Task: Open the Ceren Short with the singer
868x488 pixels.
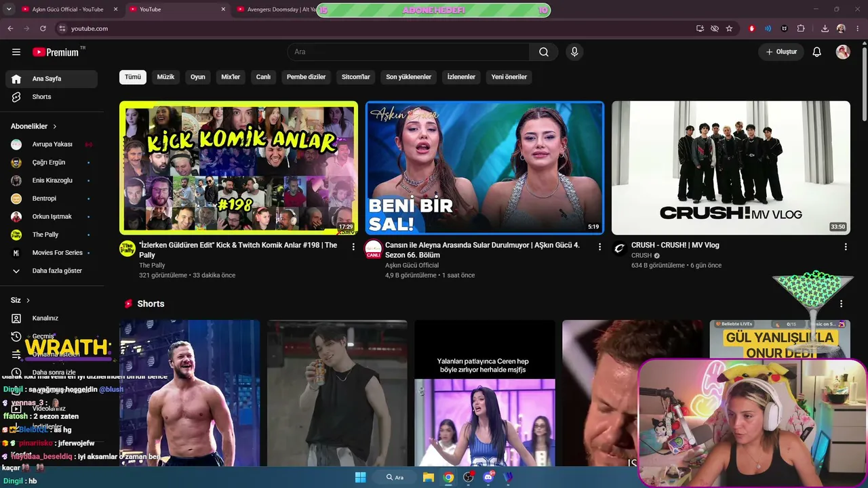Action: pyautogui.click(x=485, y=393)
